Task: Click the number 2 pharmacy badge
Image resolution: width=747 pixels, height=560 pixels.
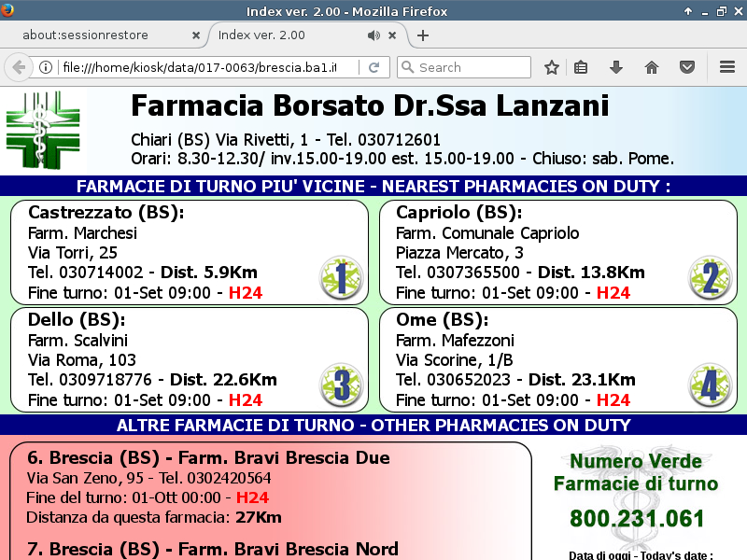Action: click(710, 277)
